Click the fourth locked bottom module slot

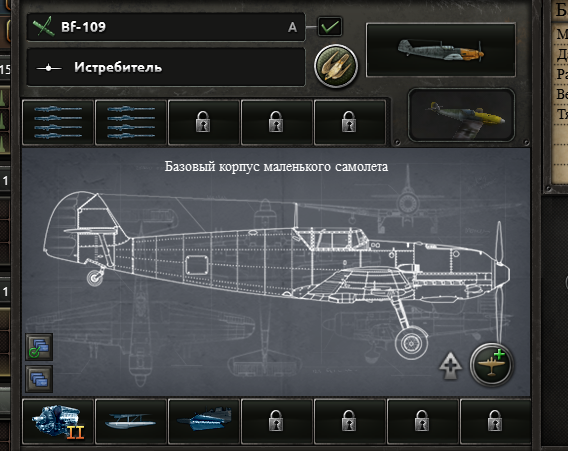277,422
